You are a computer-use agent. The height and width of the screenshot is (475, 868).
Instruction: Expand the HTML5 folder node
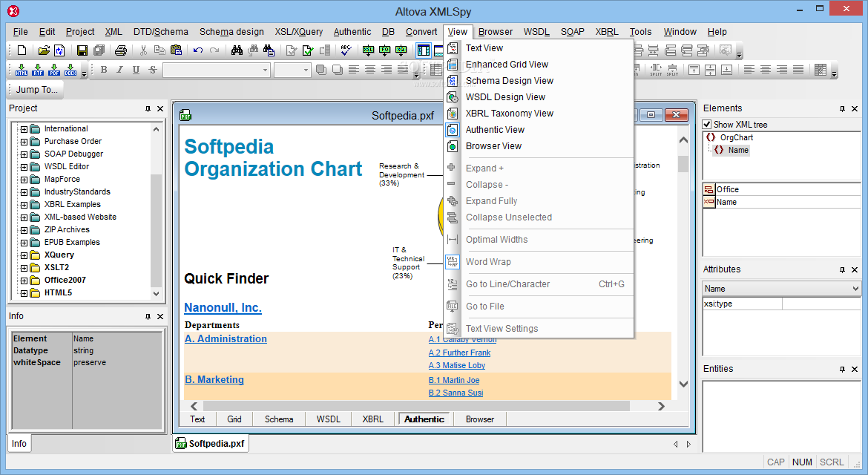pos(24,293)
